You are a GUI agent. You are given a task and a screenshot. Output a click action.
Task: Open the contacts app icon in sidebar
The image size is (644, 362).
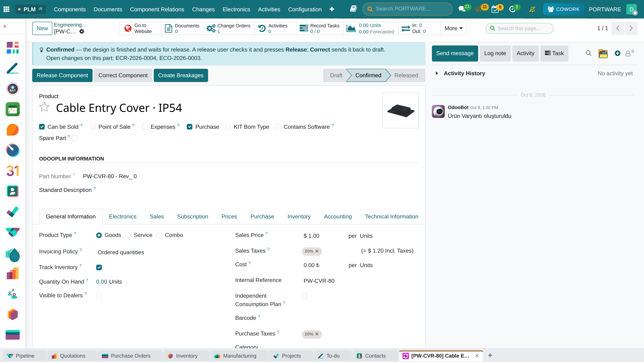tap(12, 191)
